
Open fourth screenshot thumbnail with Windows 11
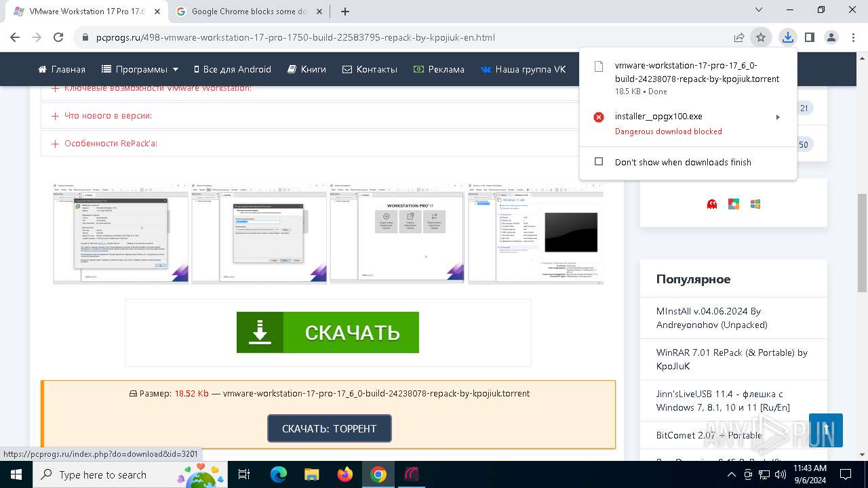click(x=536, y=233)
